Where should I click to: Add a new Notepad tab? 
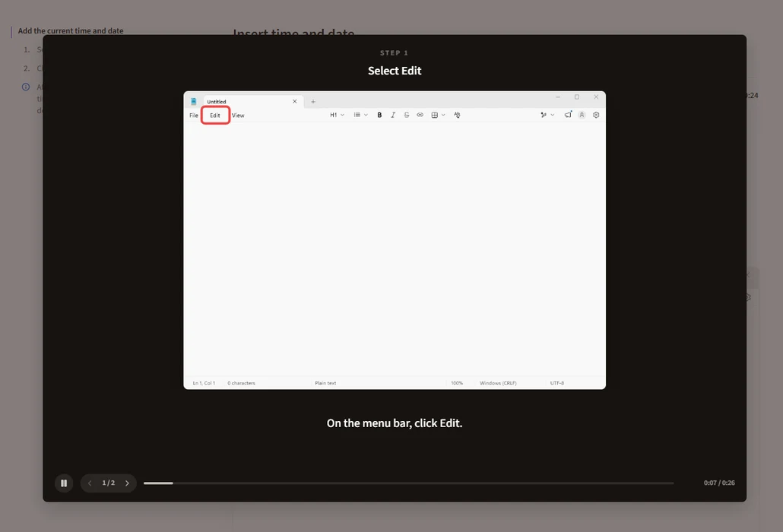pyautogui.click(x=313, y=101)
